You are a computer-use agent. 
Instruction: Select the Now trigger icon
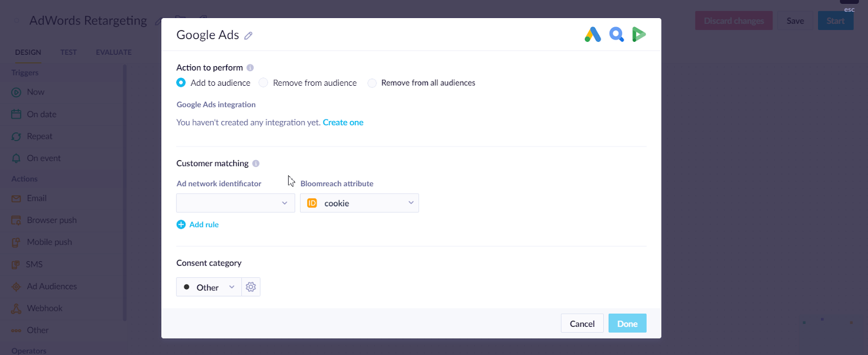coord(16,92)
